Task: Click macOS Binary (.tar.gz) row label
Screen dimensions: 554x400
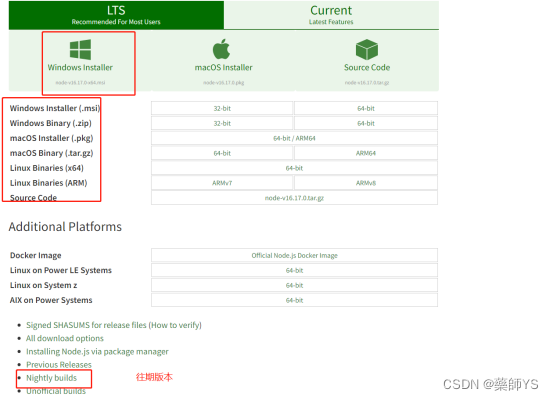Action: coord(52,153)
